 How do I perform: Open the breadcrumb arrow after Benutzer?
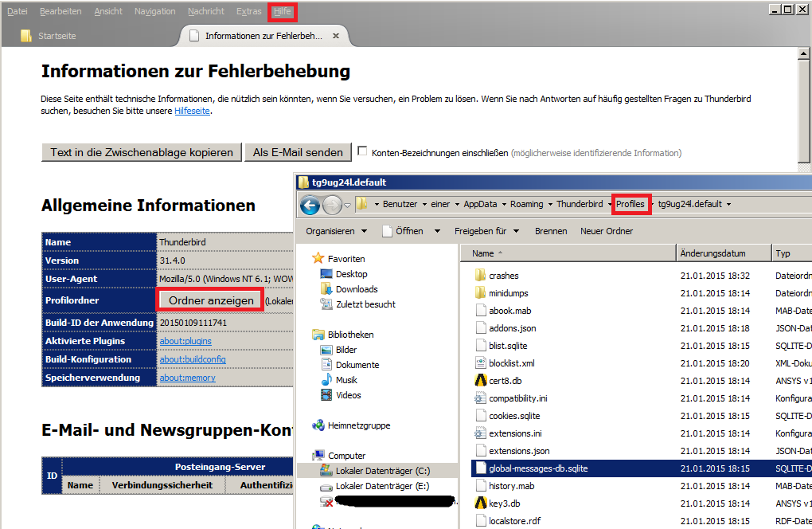pos(424,204)
